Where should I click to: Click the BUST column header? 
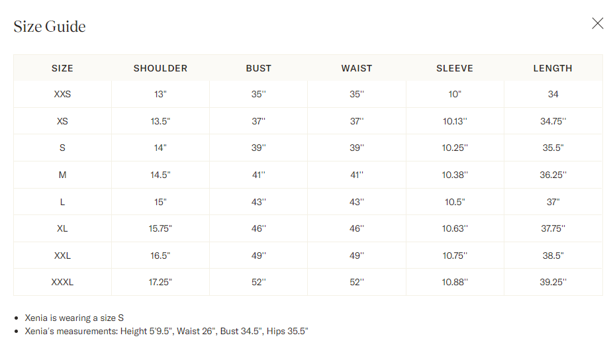[x=258, y=68]
